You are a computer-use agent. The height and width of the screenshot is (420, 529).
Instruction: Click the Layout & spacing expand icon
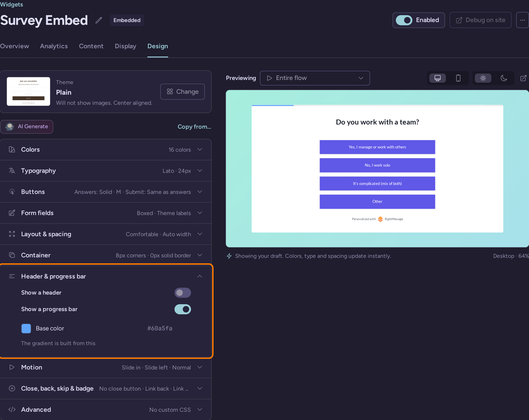tap(12, 234)
